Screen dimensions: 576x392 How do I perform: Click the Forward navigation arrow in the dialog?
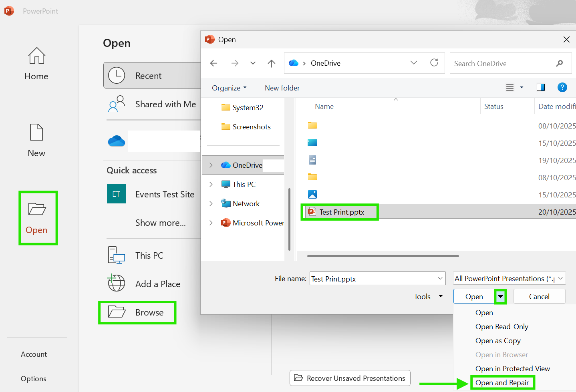pyautogui.click(x=235, y=63)
